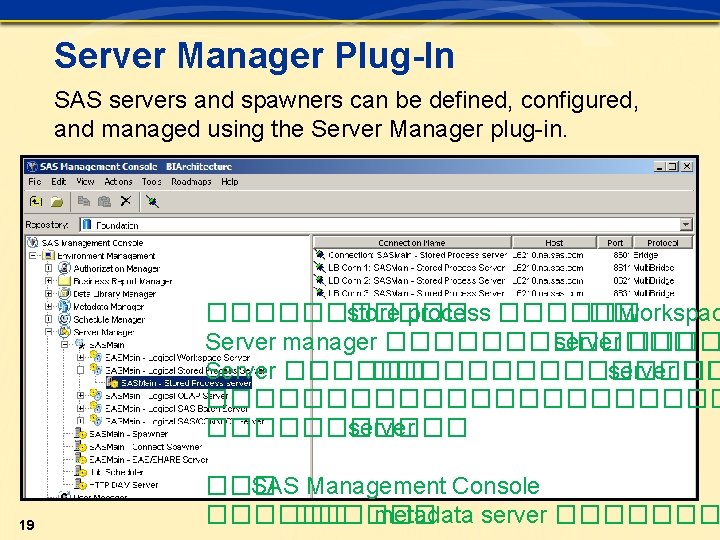720x540 pixels.
Task: Click the LB Conn 1 row icon
Action: 320,267
